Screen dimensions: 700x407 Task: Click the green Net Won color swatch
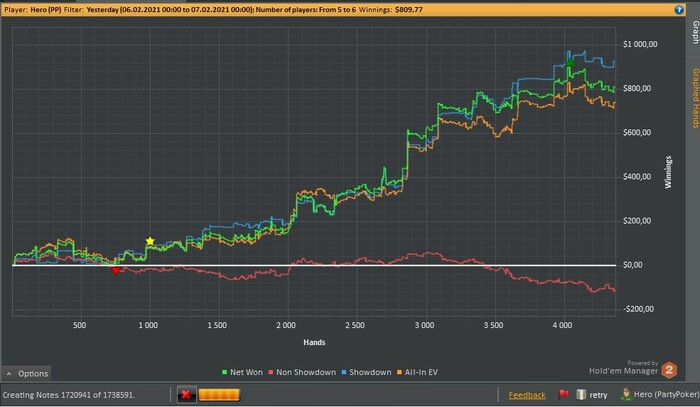point(225,372)
